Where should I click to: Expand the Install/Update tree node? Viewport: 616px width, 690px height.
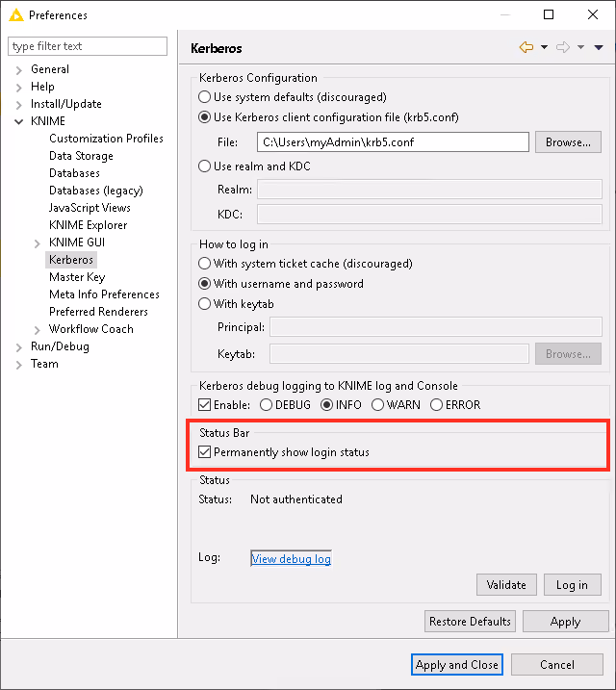(19, 105)
